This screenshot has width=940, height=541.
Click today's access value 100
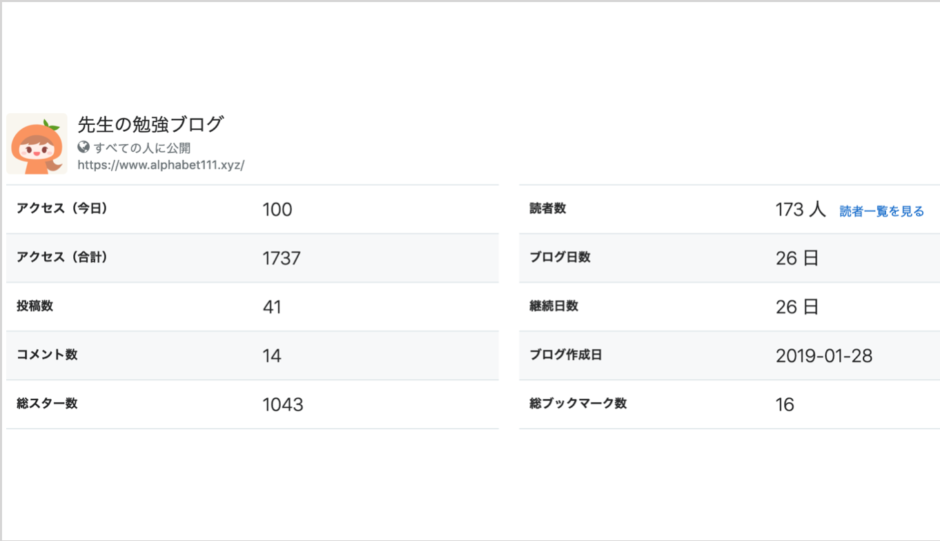277,209
